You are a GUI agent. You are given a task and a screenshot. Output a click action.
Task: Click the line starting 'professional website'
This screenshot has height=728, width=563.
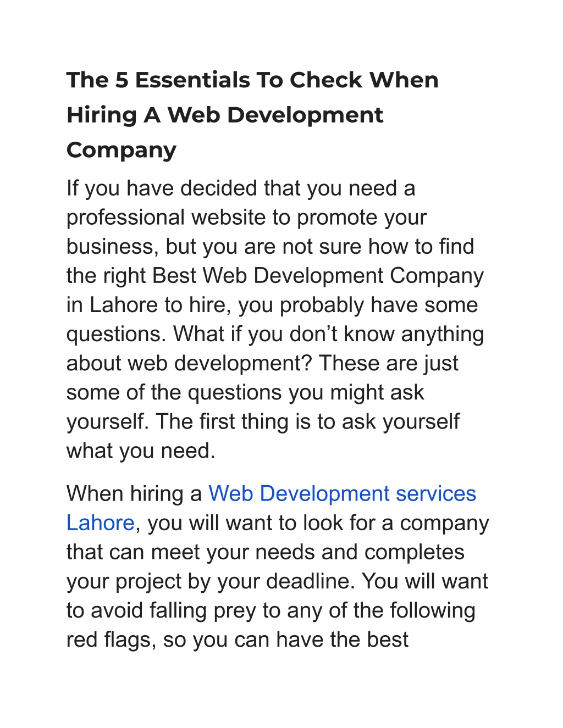246,218
